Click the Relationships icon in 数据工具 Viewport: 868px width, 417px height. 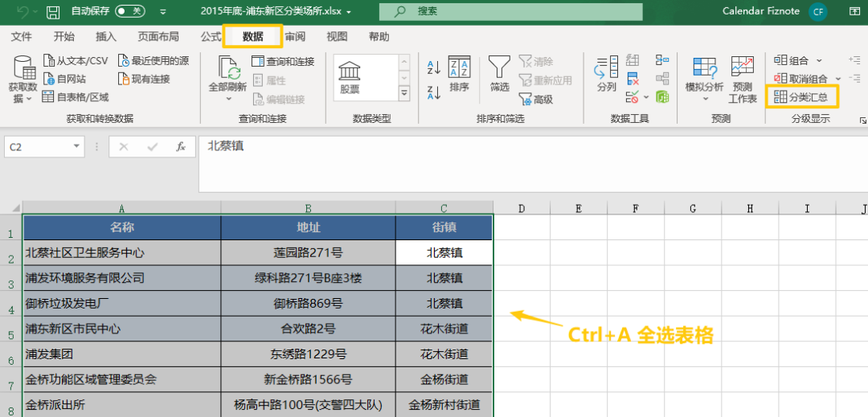(662, 79)
